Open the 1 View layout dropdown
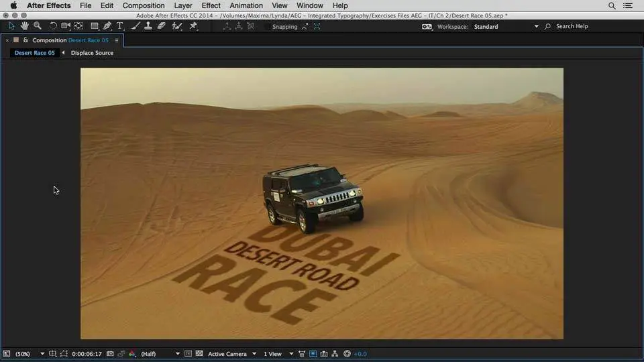644x362 pixels. click(278, 354)
